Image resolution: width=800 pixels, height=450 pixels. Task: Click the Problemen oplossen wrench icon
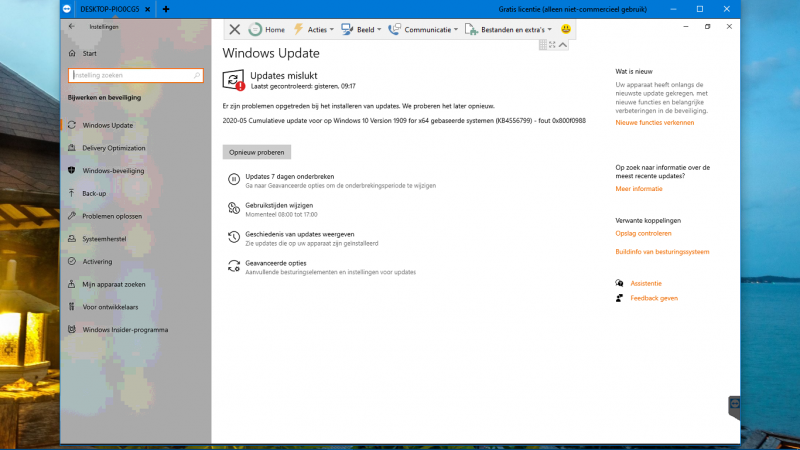[72, 216]
